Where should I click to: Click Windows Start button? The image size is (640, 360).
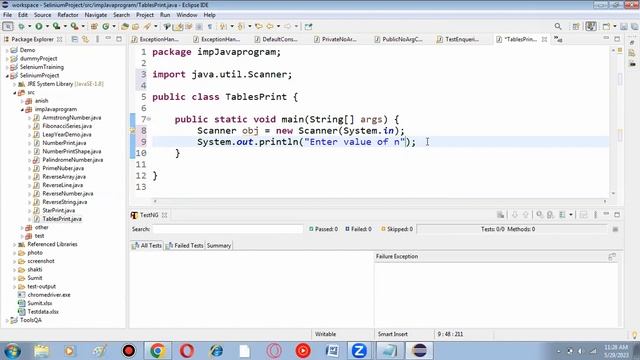pos(12,351)
